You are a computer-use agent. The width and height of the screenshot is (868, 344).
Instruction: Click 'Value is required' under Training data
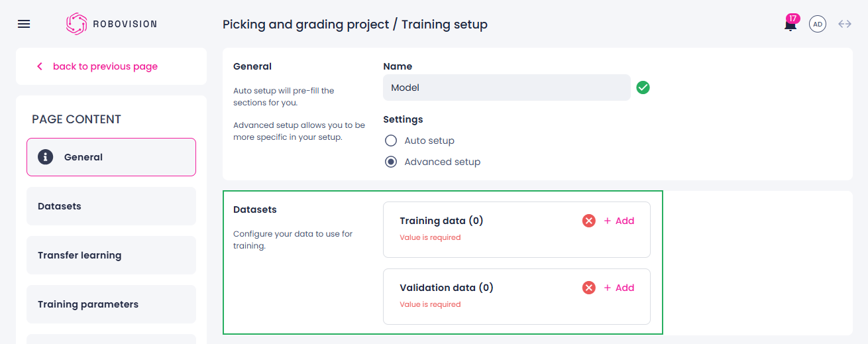click(x=430, y=237)
